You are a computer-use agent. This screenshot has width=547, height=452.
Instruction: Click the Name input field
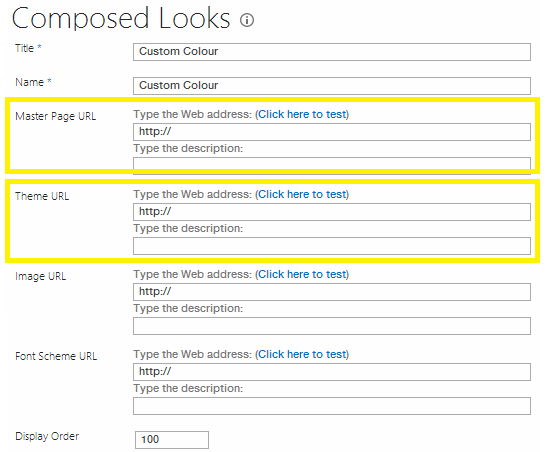click(332, 86)
